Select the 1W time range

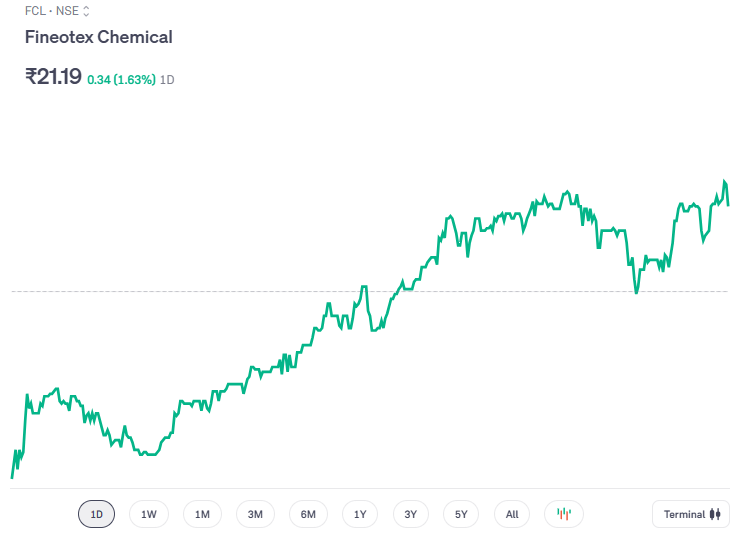pyautogui.click(x=149, y=514)
